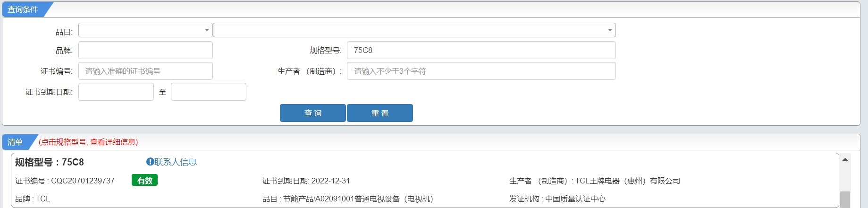The height and width of the screenshot is (208, 868).
Task: Focus the 品牌 input field
Action: tap(145, 50)
